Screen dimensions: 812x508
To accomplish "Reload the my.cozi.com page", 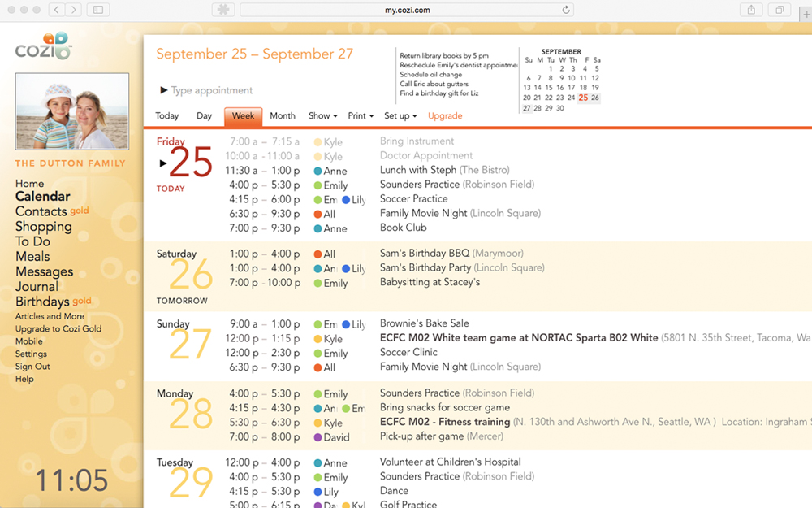I will (x=566, y=9).
